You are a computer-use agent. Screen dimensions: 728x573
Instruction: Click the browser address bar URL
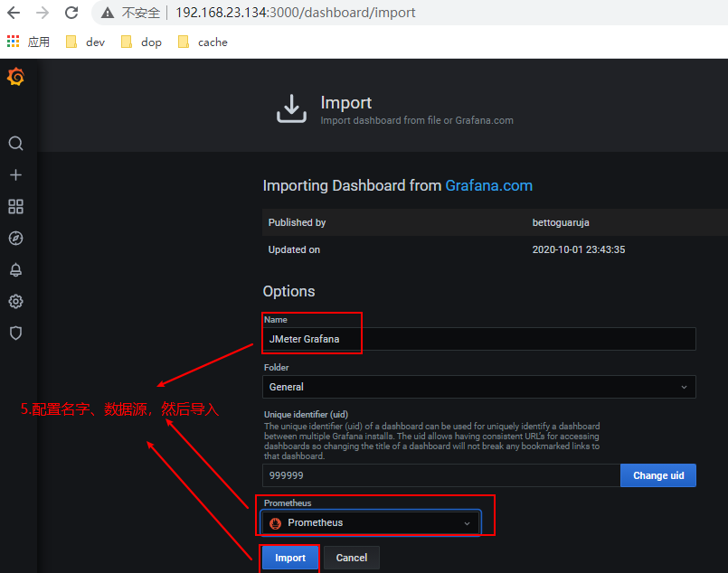(x=296, y=13)
